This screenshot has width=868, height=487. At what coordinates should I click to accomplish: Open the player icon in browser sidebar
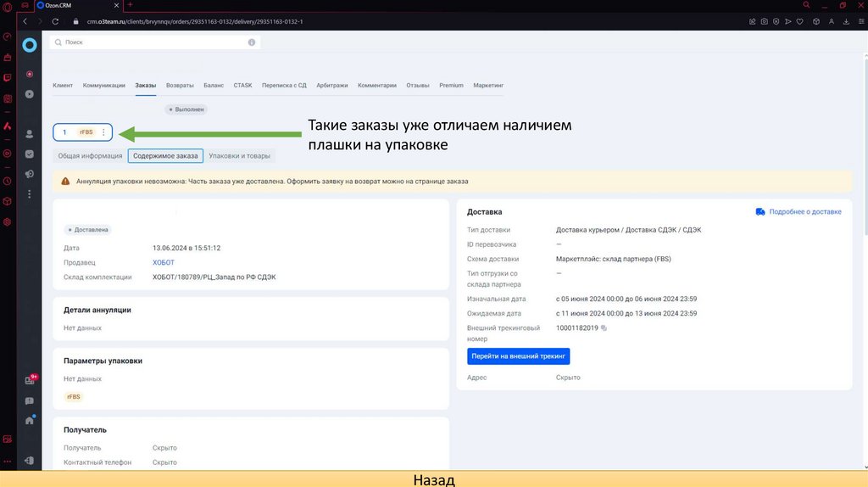click(x=7, y=154)
